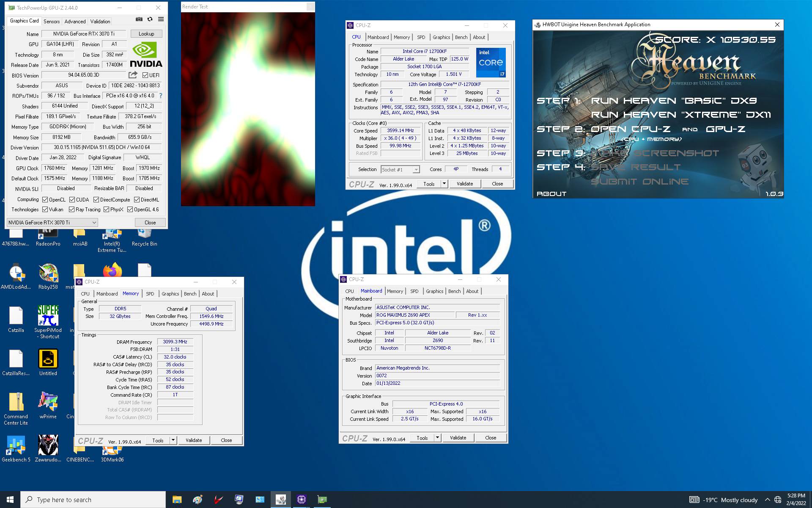Toggle the DirectCompute checkbox
Viewport: 812px width, 508px height.
pos(96,199)
